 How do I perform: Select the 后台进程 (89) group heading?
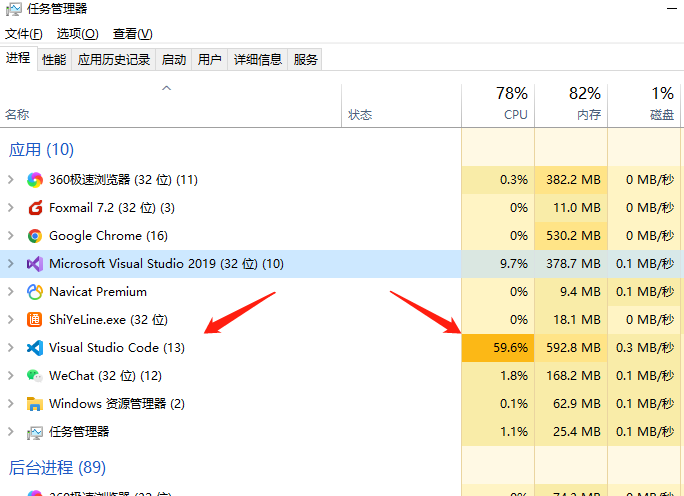pyautogui.click(x=57, y=467)
